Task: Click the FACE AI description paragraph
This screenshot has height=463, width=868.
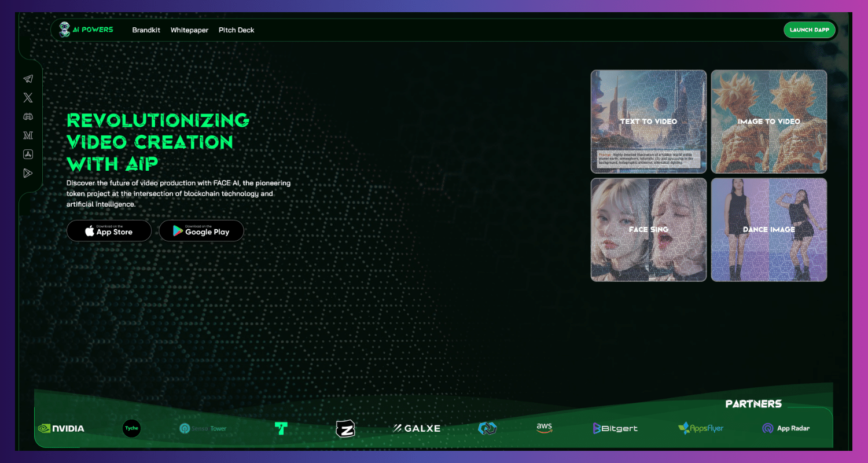Action: click(x=178, y=193)
